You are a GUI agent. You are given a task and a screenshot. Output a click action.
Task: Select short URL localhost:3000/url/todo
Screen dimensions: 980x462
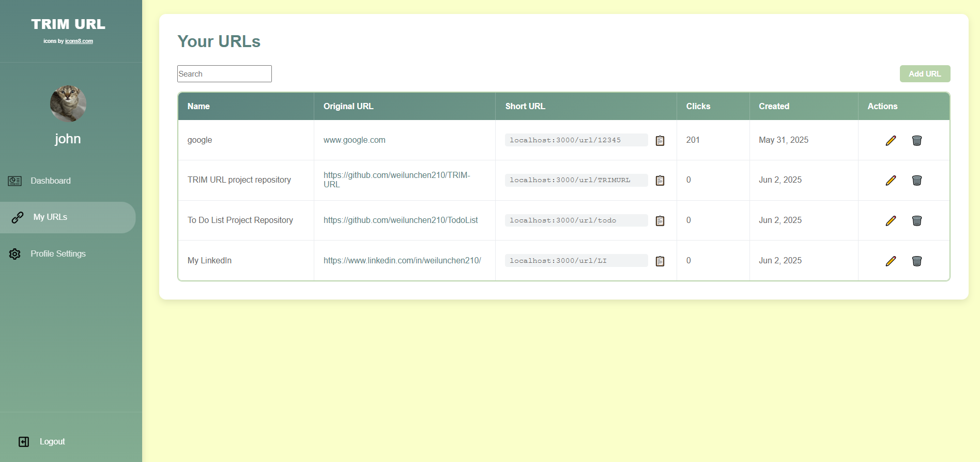coord(576,220)
